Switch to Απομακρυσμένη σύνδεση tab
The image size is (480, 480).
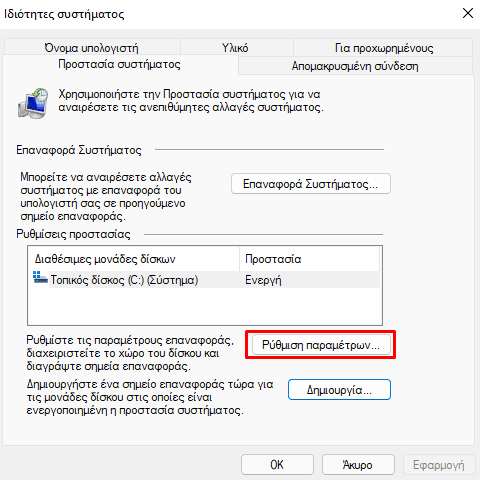[355, 66]
